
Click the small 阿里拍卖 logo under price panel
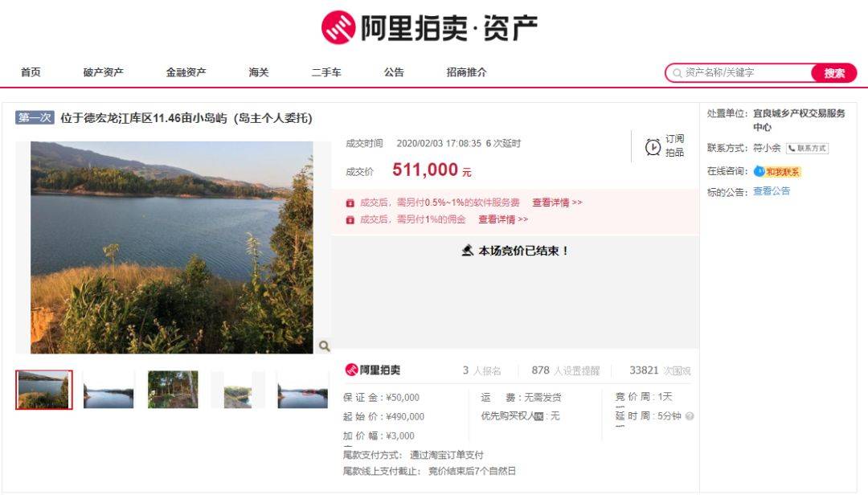(x=373, y=370)
